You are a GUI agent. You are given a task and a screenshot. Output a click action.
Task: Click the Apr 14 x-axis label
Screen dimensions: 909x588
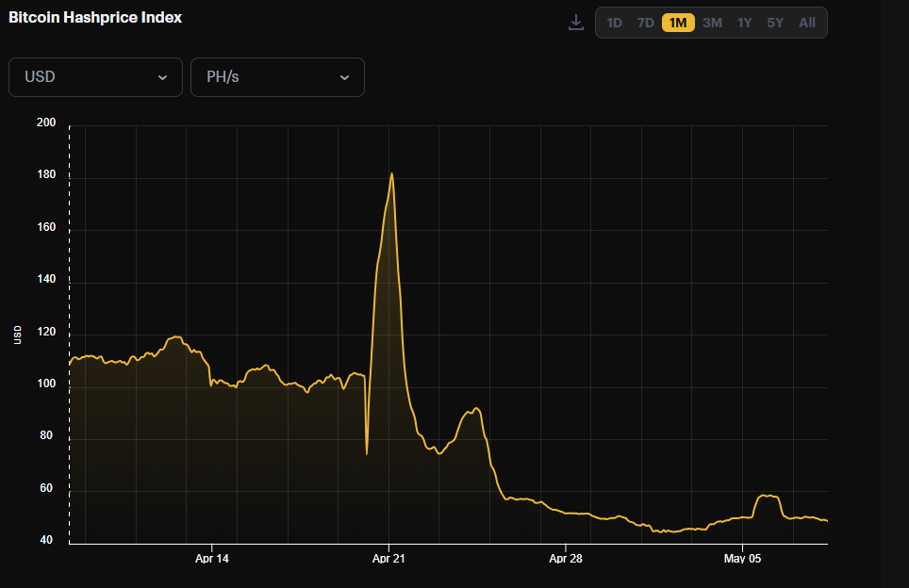(212, 559)
